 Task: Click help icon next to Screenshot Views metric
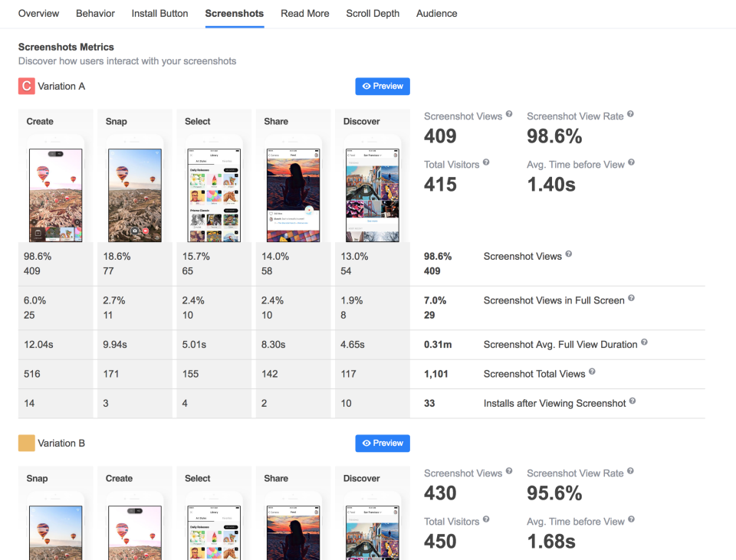click(x=508, y=116)
